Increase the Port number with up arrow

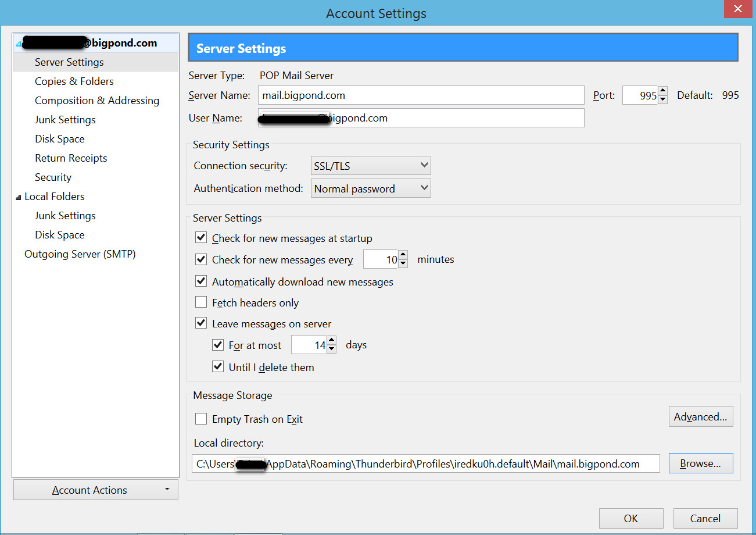pos(663,91)
